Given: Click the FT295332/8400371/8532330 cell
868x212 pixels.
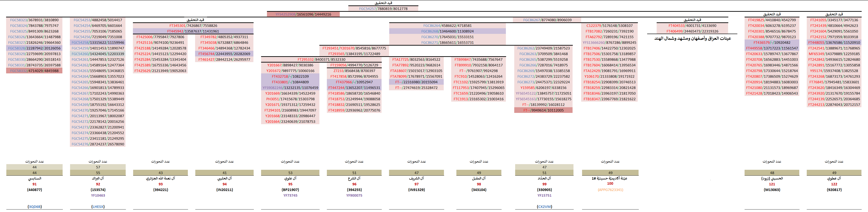Looking at the screenshot, I should [321, 60].
